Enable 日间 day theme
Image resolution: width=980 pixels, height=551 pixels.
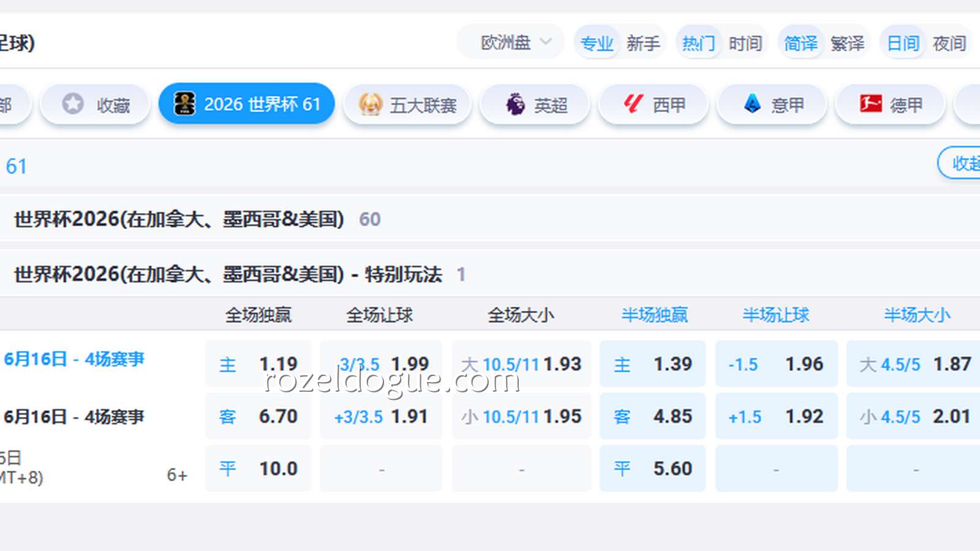click(902, 43)
